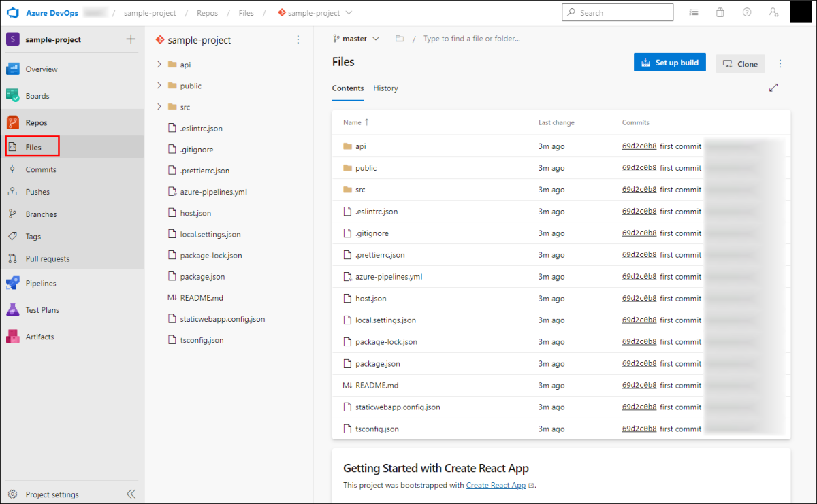Screen dimensions: 817x504
Task: Click sample-project breadcrumb in header
Action: (x=150, y=13)
